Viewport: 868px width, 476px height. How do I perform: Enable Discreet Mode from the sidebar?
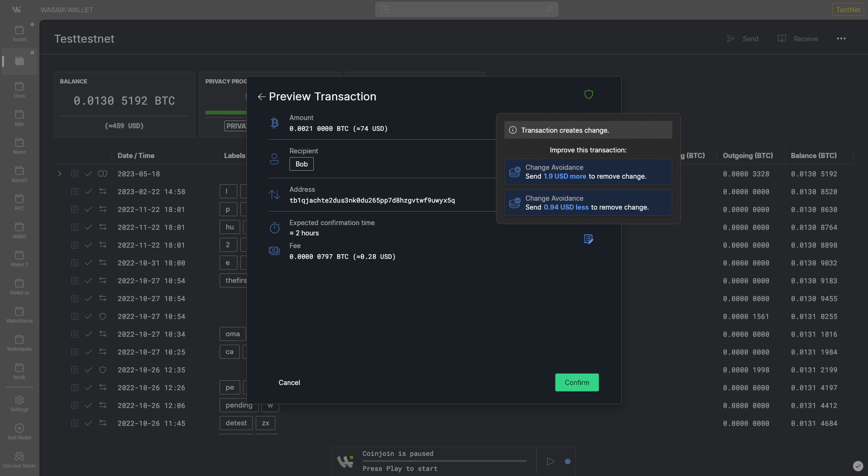click(x=19, y=456)
